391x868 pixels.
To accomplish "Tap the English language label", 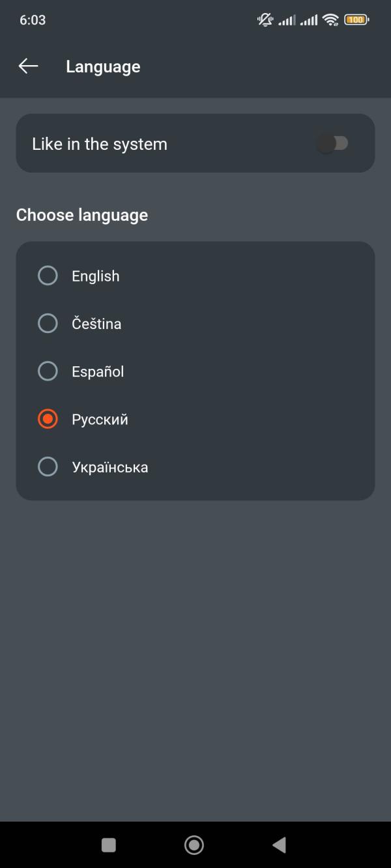I will (96, 276).
